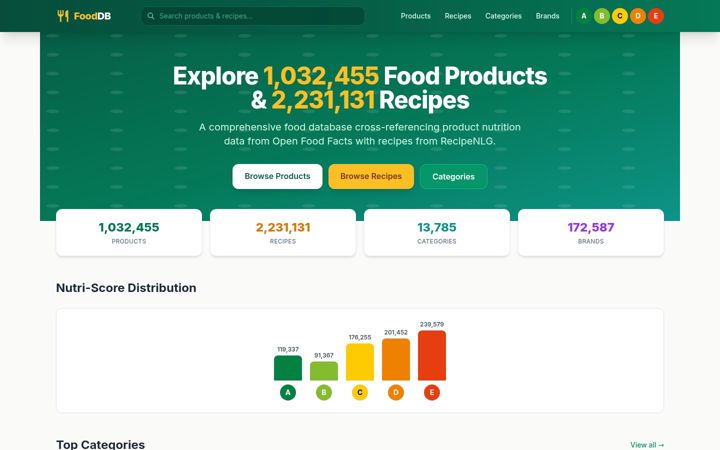
Task: Click the 119,337 value above bar A
Action: (288, 349)
